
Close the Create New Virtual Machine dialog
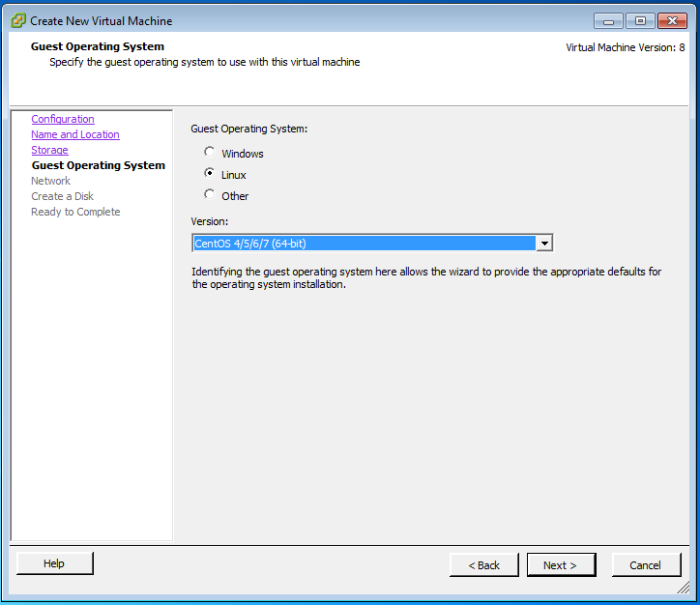(x=671, y=20)
